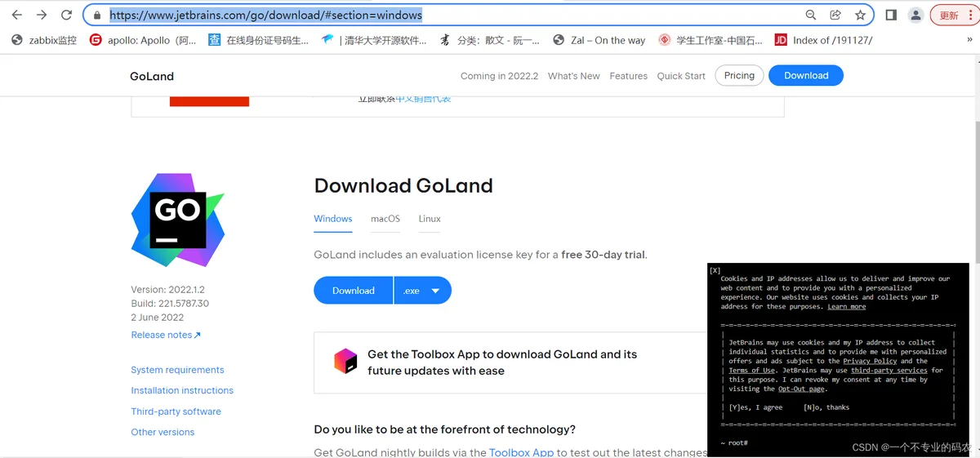Image resolution: width=980 pixels, height=458 pixels.
Task: Open the apollo: Apollo bookmark
Action: pyautogui.click(x=143, y=40)
